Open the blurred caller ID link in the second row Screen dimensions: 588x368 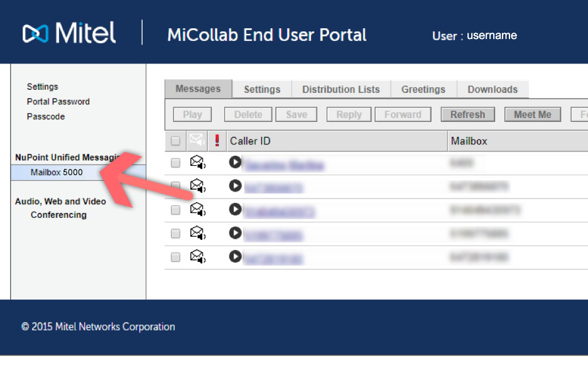tap(273, 187)
